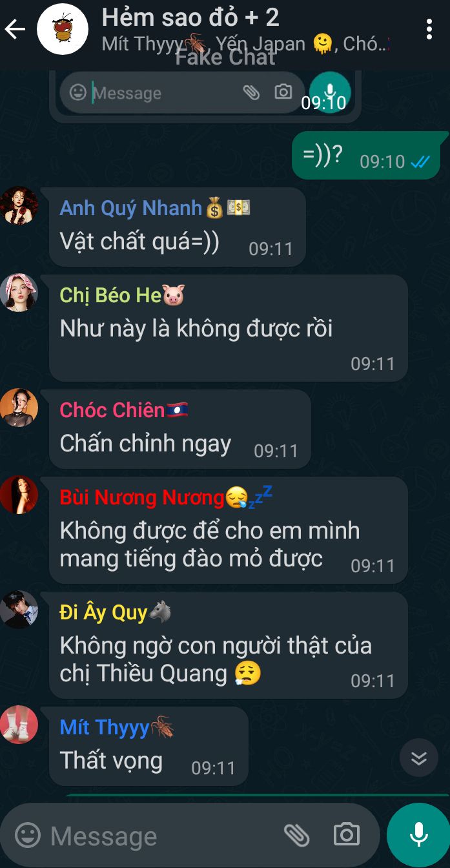
Task: Tap the emoji icon in bottom message bar
Action: [x=27, y=835]
